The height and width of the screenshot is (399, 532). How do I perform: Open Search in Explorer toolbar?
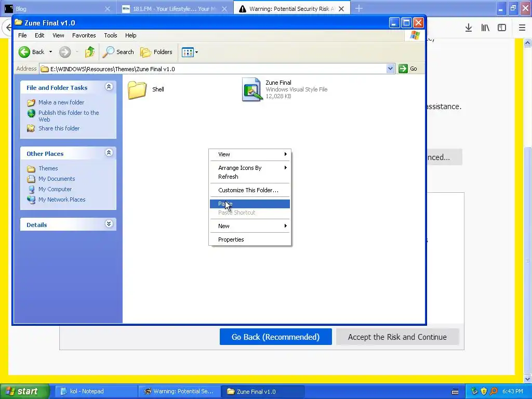[x=118, y=52]
